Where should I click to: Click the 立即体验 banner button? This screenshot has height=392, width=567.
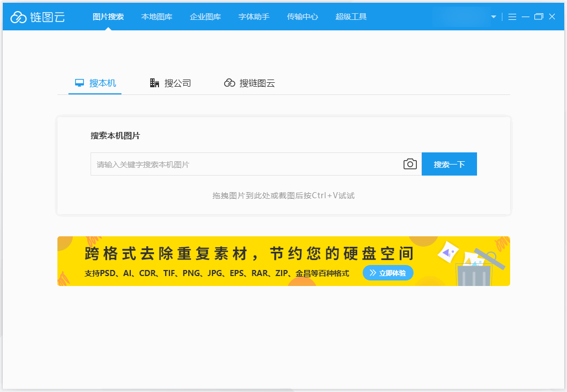coord(388,273)
